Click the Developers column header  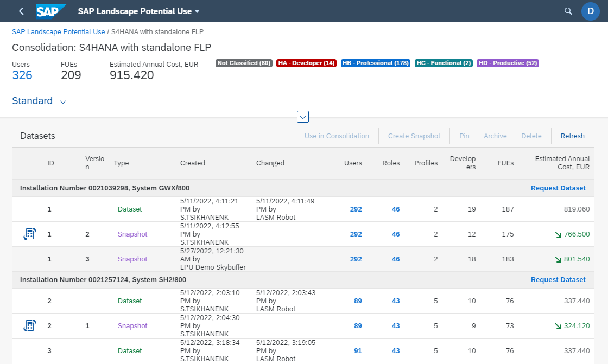463,163
